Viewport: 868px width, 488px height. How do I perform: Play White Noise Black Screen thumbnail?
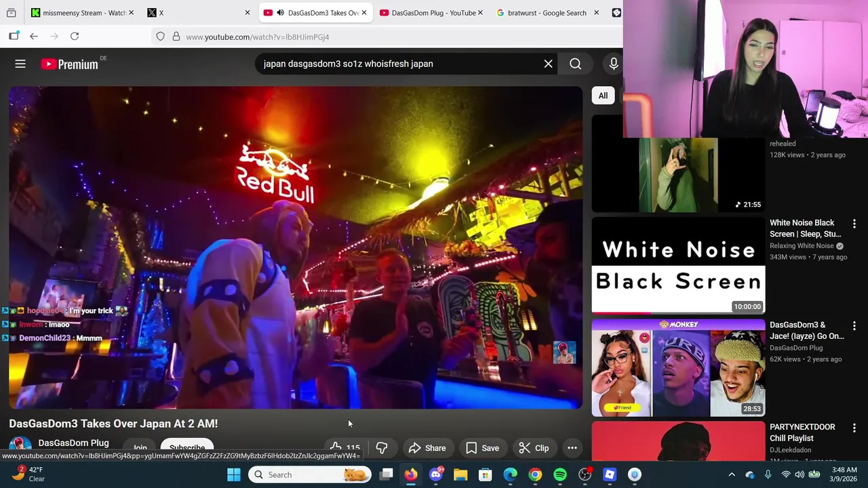[x=678, y=265]
